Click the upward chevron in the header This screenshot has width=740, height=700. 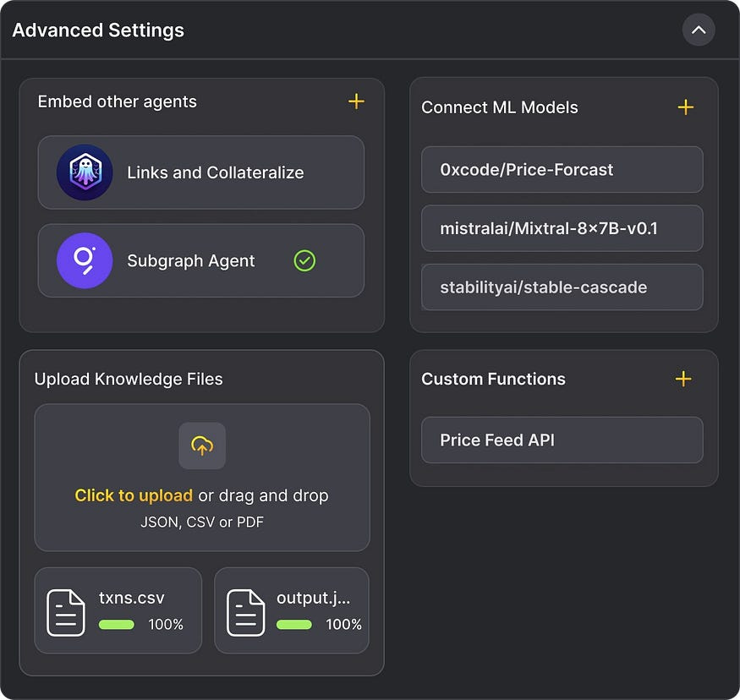[x=699, y=30]
